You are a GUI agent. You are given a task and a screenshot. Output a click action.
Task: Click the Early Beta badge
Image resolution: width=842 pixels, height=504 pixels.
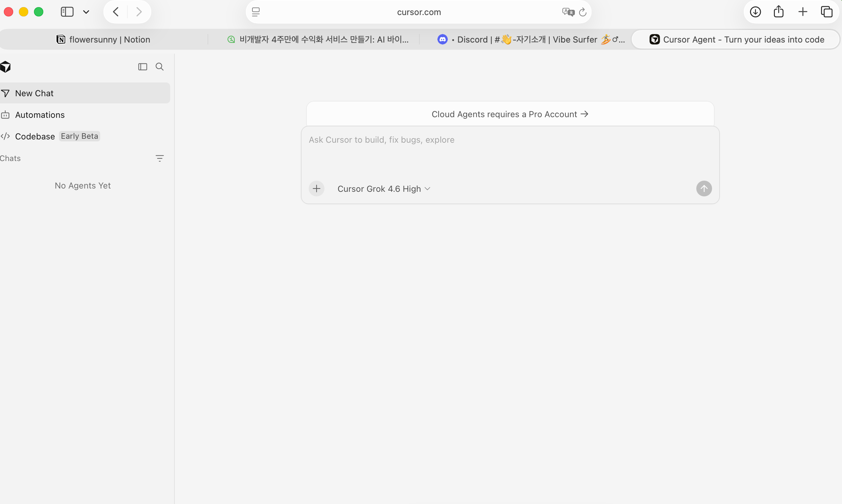point(80,136)
